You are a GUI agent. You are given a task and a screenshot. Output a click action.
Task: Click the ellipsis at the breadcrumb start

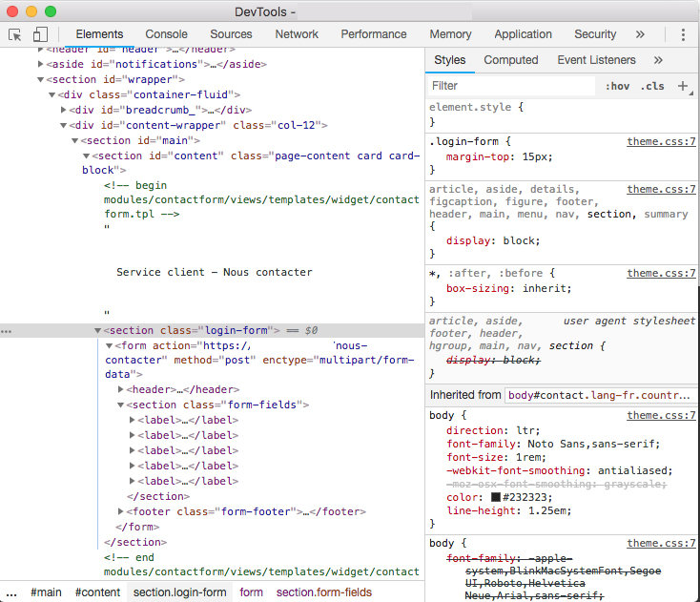pos(10,592)
